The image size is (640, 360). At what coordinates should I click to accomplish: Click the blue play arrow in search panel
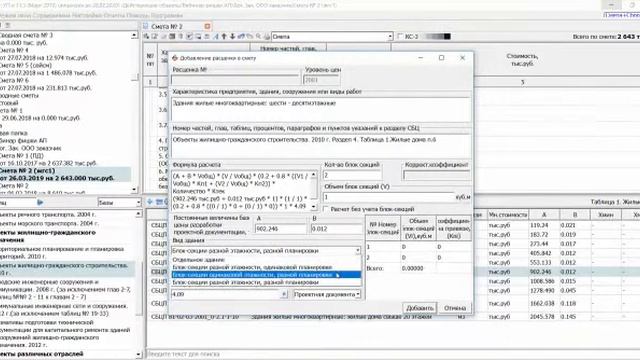pyautogui.click(x=40, y=202)
